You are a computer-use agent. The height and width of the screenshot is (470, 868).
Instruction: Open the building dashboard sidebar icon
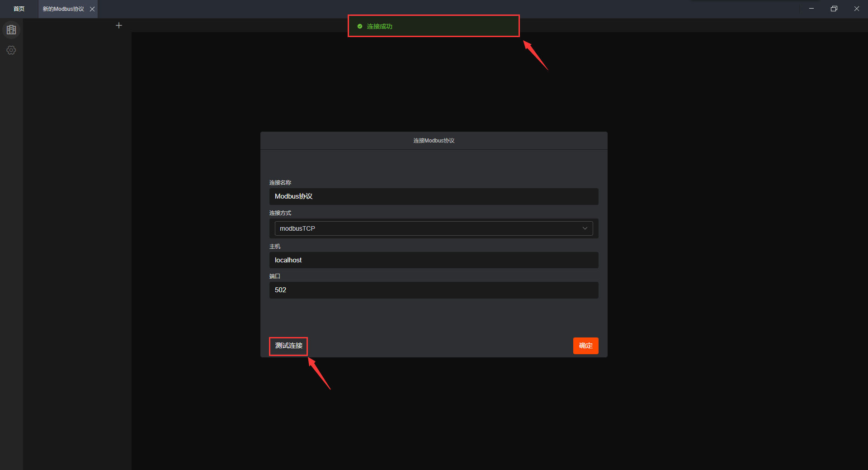[11, 30]
